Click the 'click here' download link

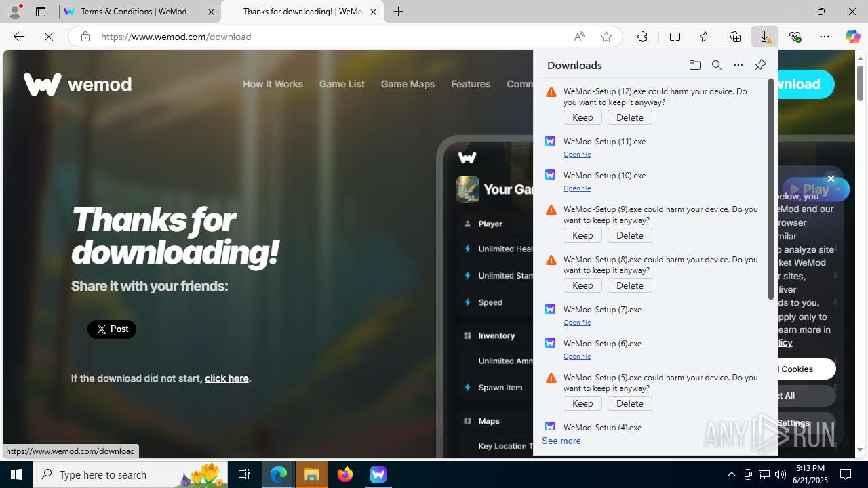coord(226,378)
